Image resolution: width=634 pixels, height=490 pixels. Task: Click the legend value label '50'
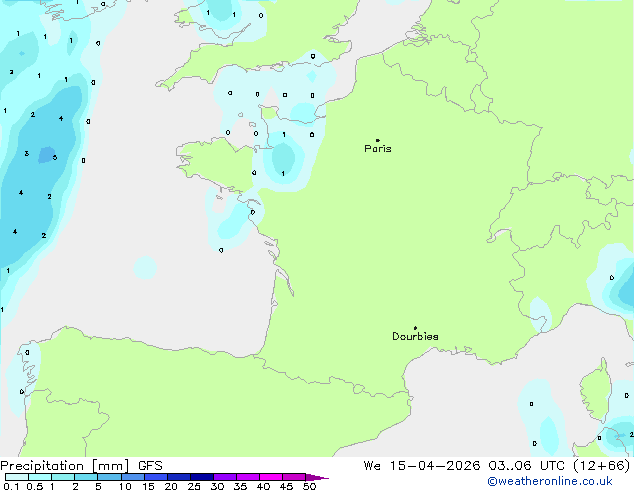tap(310, 486)
